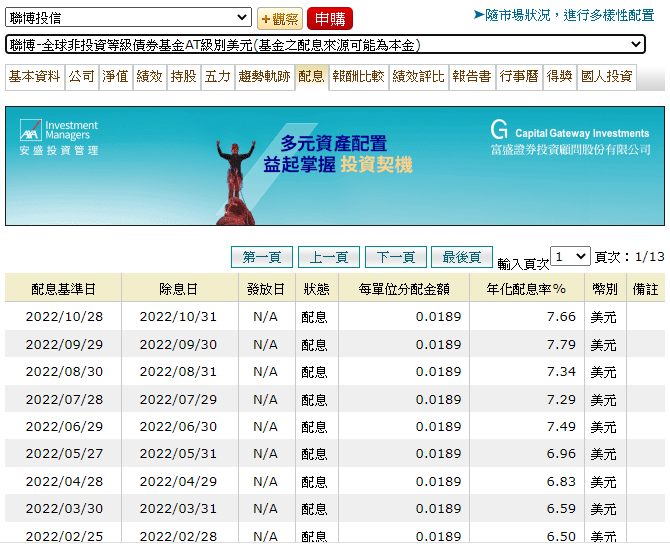Switch to the 公司 tab
The width and height of the screenshot is (670, 544).
click(x=82, y=77)
